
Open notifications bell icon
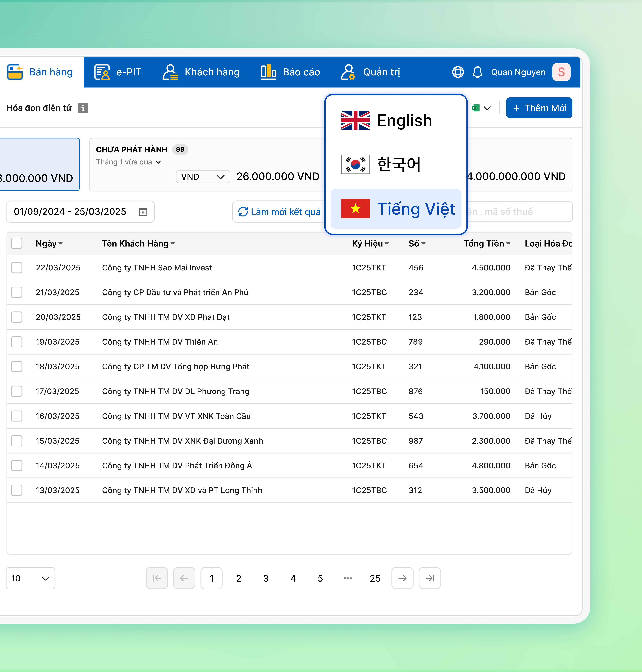tap(477, 72)
